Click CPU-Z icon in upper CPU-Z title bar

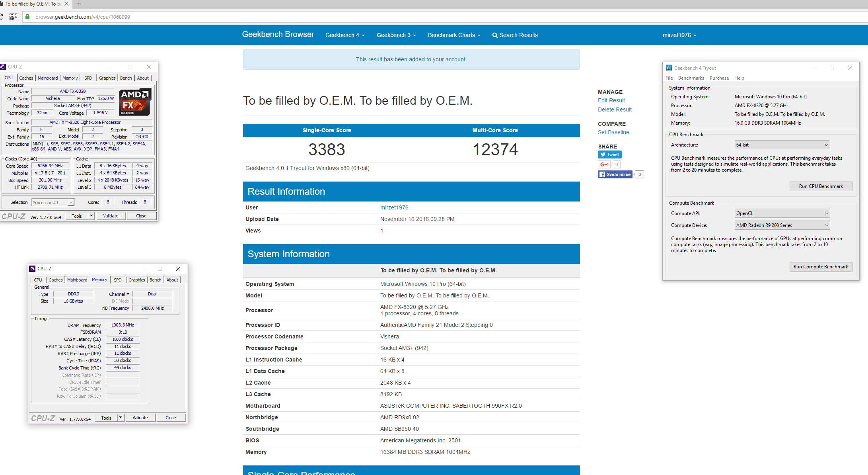pyautogui.click(x=3, y=67)
